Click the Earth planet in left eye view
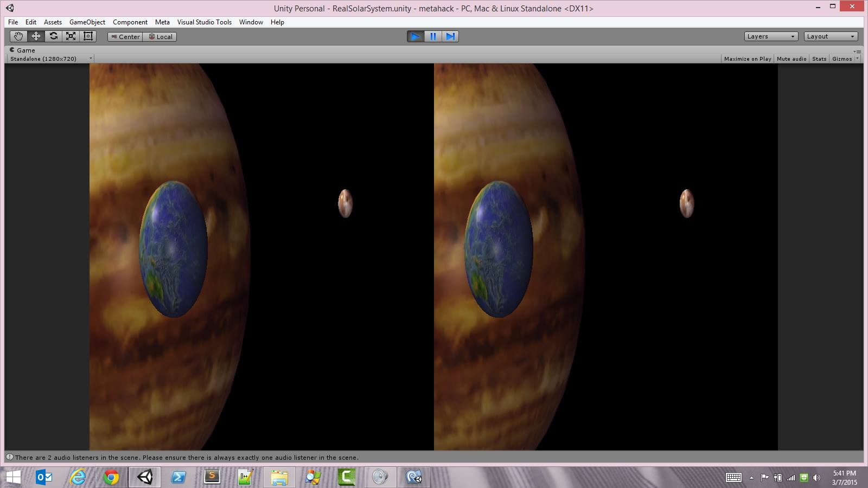Screen dimensions: 868x488 (x=174, y=249)
